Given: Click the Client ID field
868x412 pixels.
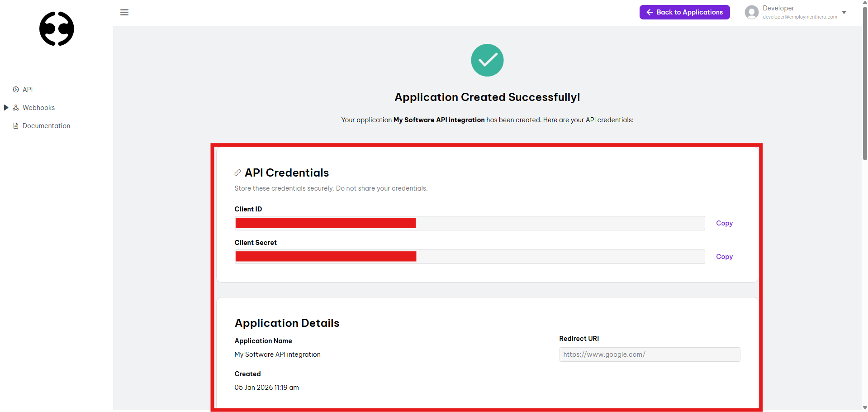Looking at the screenshot, I should [470, 223].
